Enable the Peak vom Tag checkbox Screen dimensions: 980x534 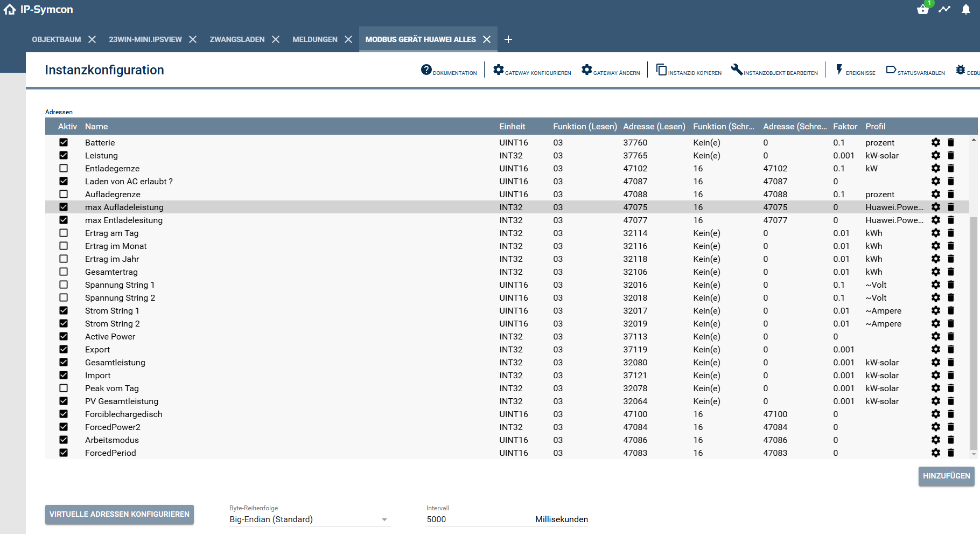click(64, 388)
